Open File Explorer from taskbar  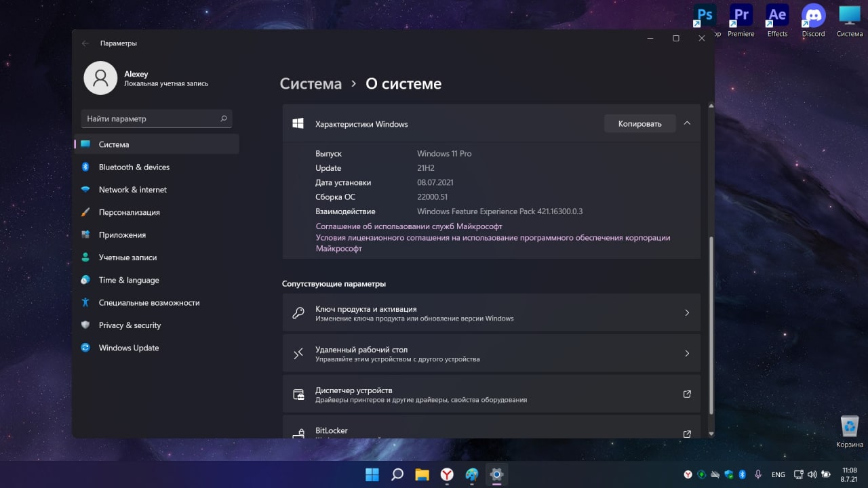tap(422, 474)
